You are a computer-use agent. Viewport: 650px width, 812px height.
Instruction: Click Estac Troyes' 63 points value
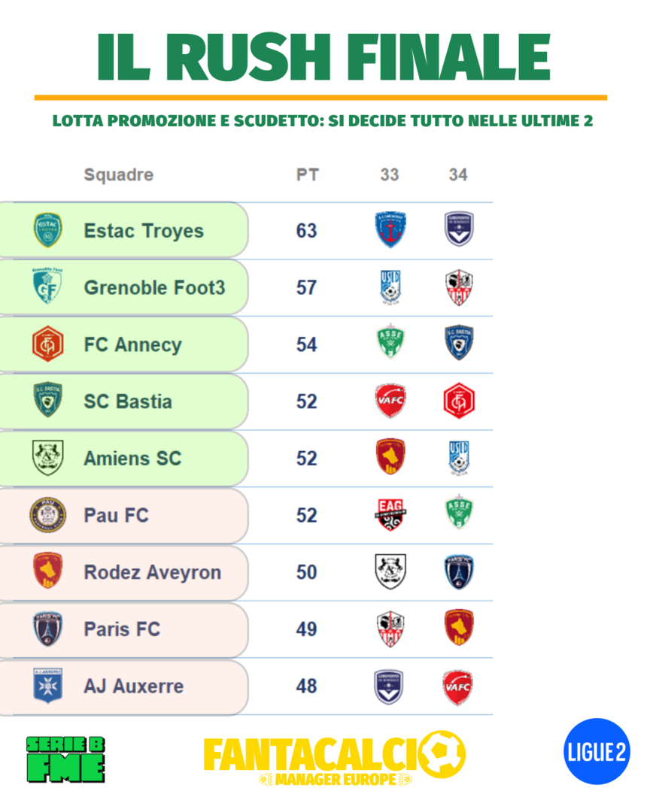click(x=307, y=231)
